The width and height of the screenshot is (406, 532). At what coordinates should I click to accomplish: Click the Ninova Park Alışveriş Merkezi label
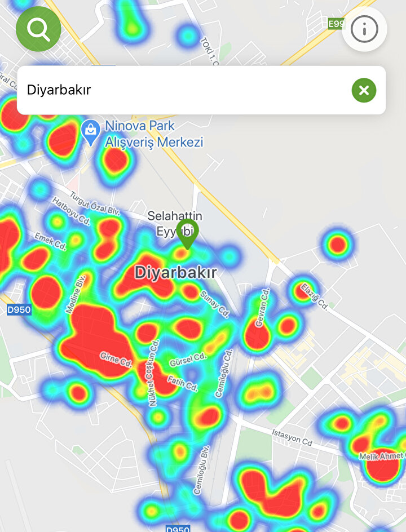pyautogui.click(x=154, y=134)
